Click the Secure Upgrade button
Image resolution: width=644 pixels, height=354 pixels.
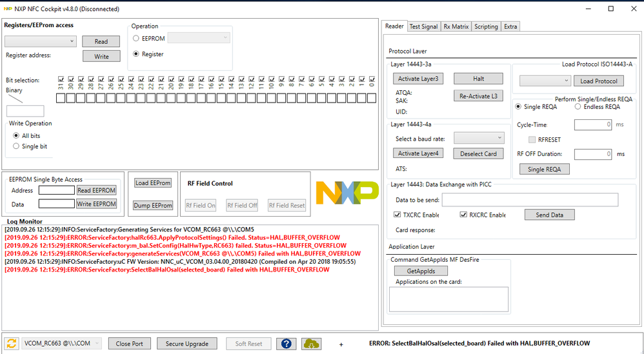coord(187,344)
